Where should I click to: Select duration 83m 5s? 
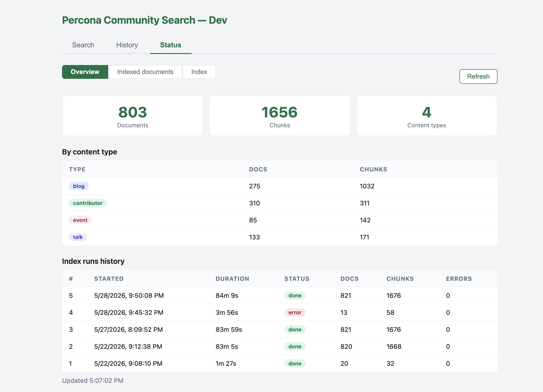[227, 347]
